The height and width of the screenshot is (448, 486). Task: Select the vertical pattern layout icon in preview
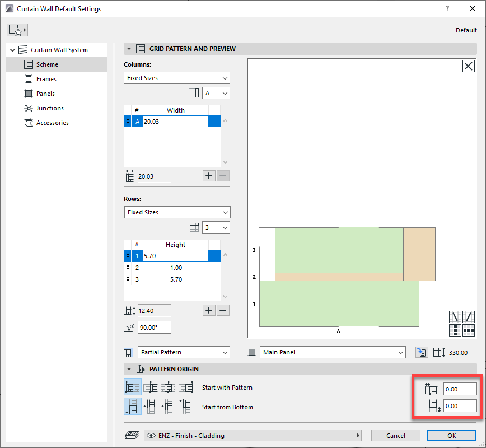pos(455,330)
